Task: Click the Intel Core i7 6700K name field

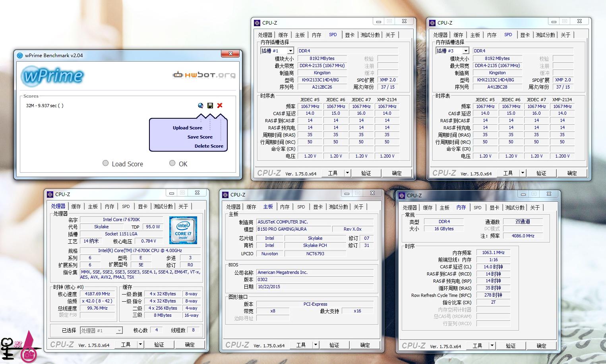Action: click(x=121, y=220)
